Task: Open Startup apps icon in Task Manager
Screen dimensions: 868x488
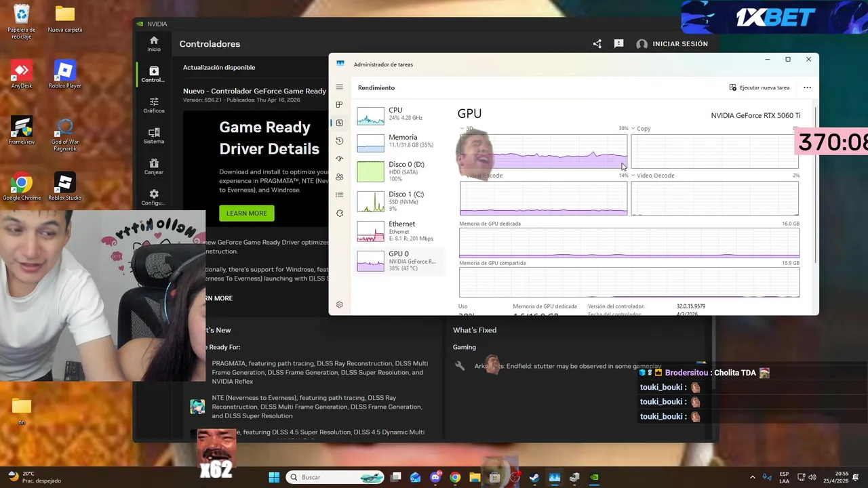Action: pyautogui.click(x=340, y=159)
